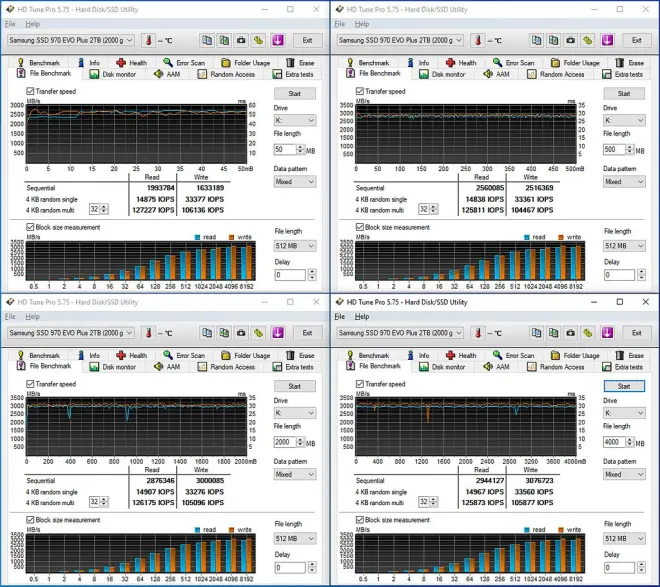Open 512 MB file length dropdown in bottom-left window
The image size is (660, 587).
point(294,538)
